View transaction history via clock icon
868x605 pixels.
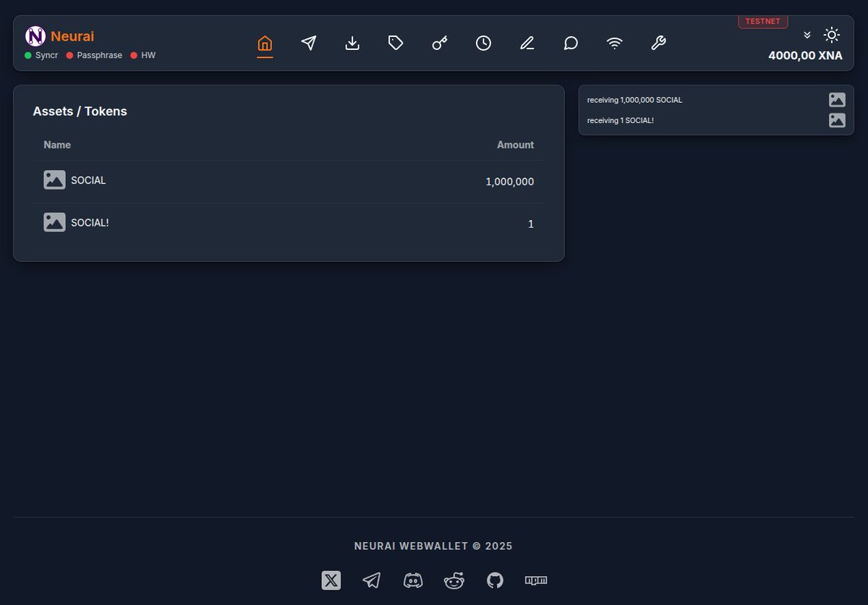483,43
